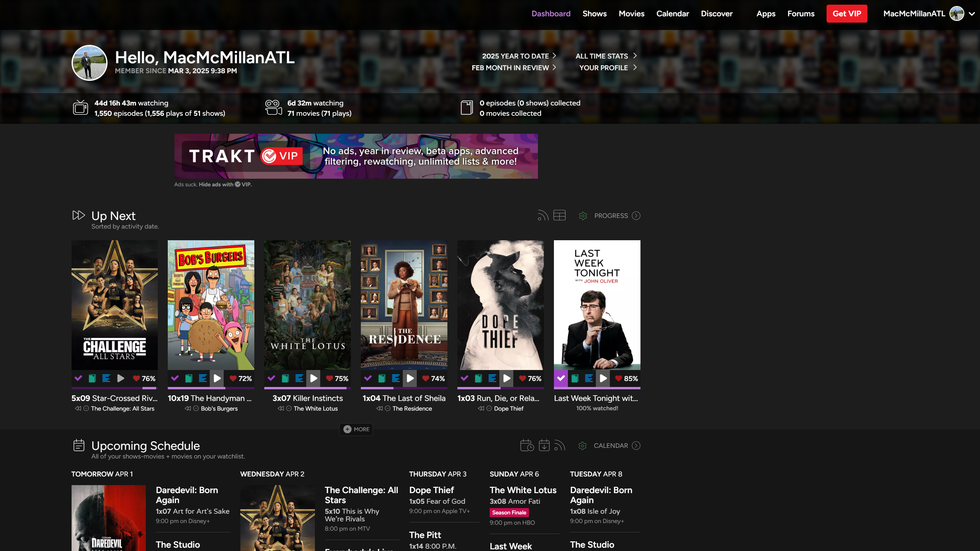Open Upcoming Schedule settings gear
The height and width of the screenshot is (551, 980).
click(582, 446)
